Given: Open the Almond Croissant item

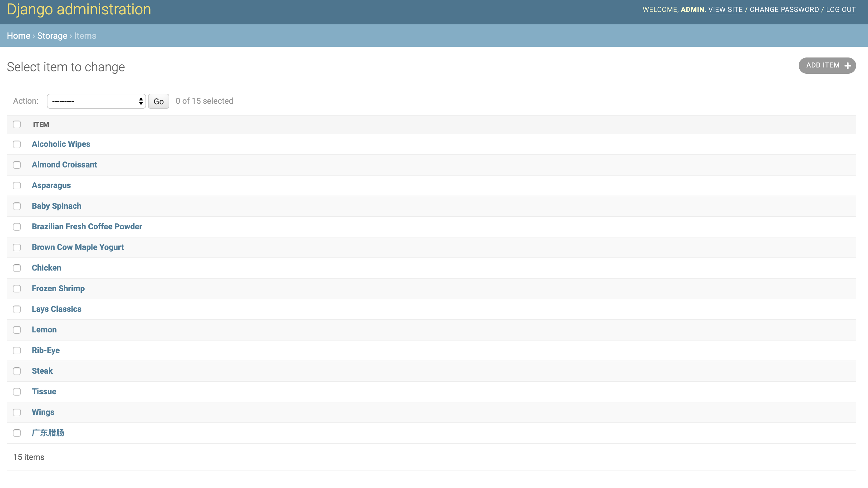Looking at the screenshot, I should tap(64, 165).
